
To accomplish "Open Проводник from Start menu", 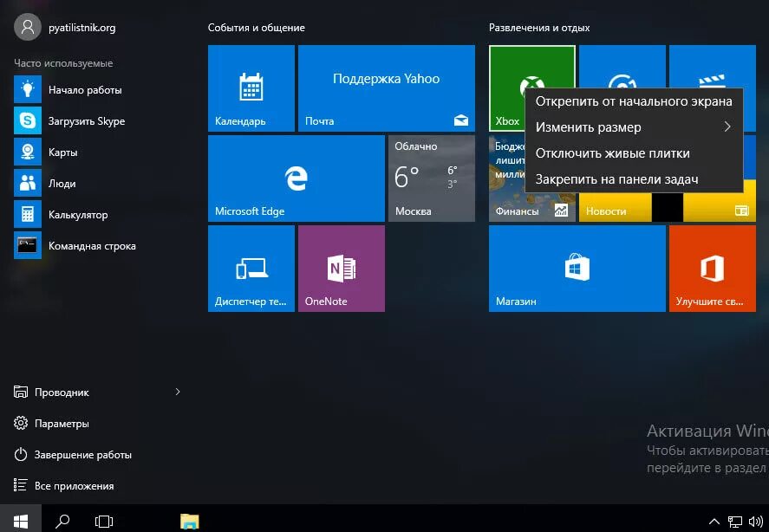I will coord(62,393).
